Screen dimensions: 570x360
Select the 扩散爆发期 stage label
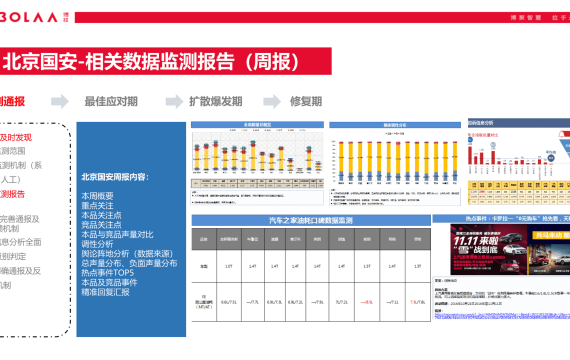(216, 101)
